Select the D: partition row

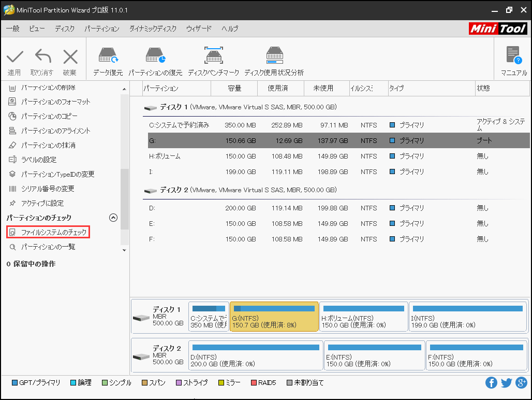(338, 208)
